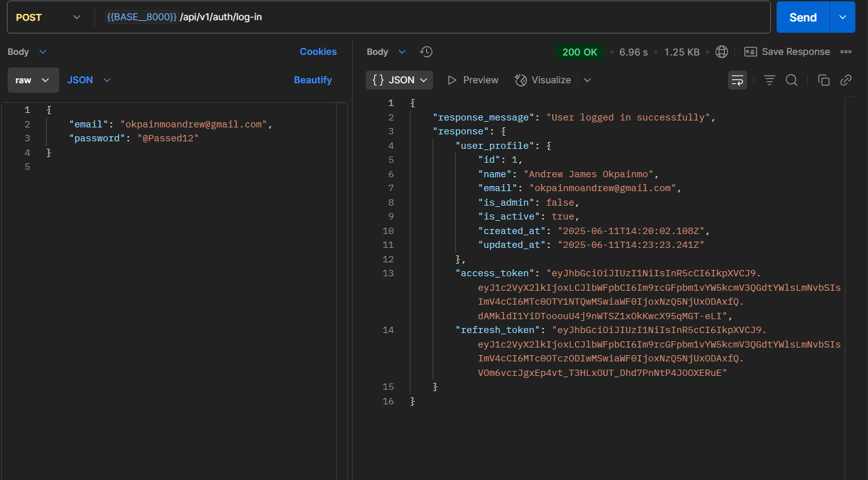
Task: Click the "user_profile" key in response
Action: [x=495, y=146]
